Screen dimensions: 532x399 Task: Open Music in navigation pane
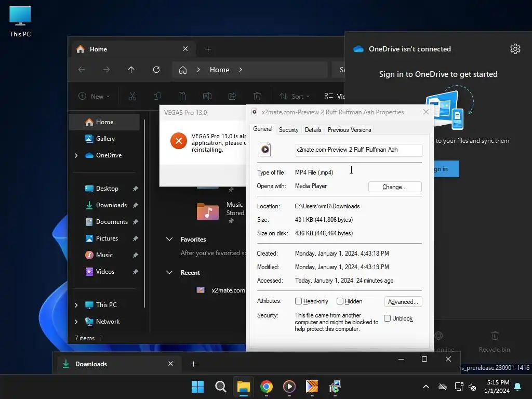pos(104,255)
